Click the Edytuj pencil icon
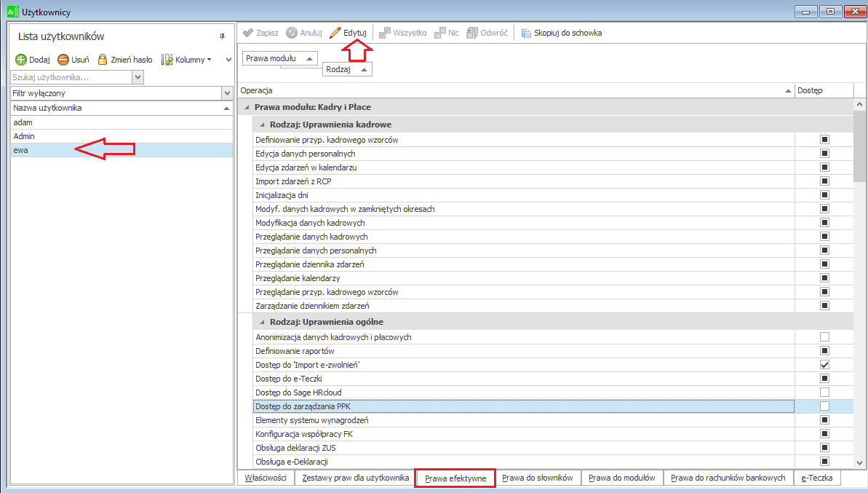This screenshot has width=868, height=493. coord(335,33)
